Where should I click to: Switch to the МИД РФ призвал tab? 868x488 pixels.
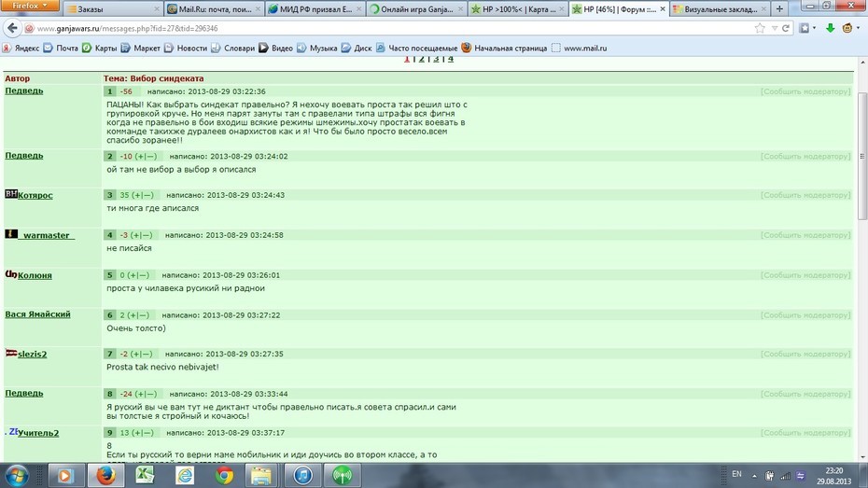coord(315,8)
